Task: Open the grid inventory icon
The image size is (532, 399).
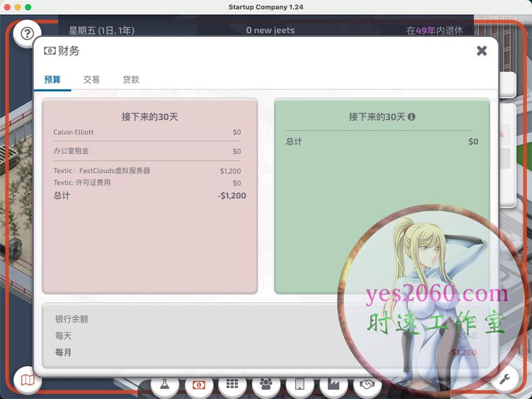Action: tap(232, 385)
